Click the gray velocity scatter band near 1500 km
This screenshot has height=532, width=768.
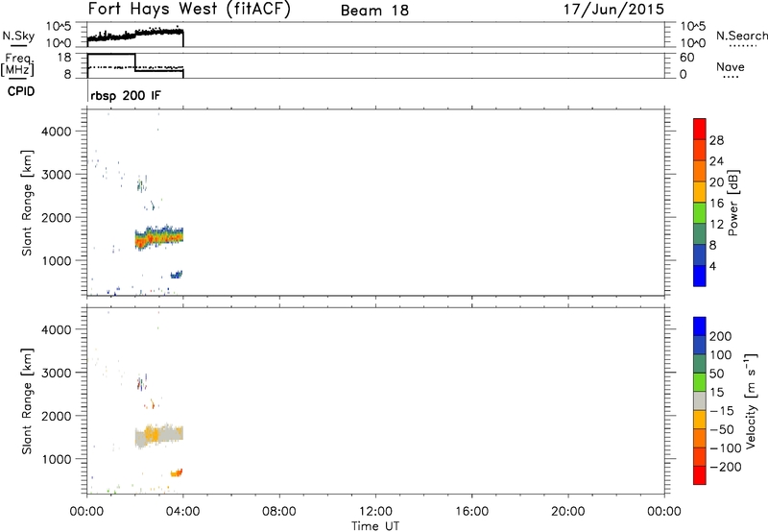pos(159,435)
